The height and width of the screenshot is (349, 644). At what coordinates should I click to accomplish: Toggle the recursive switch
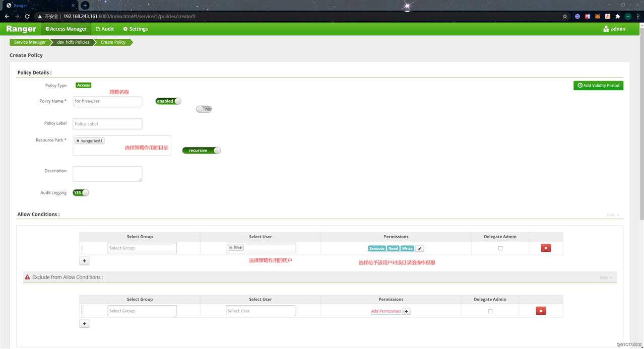click(x=202, y=150)
